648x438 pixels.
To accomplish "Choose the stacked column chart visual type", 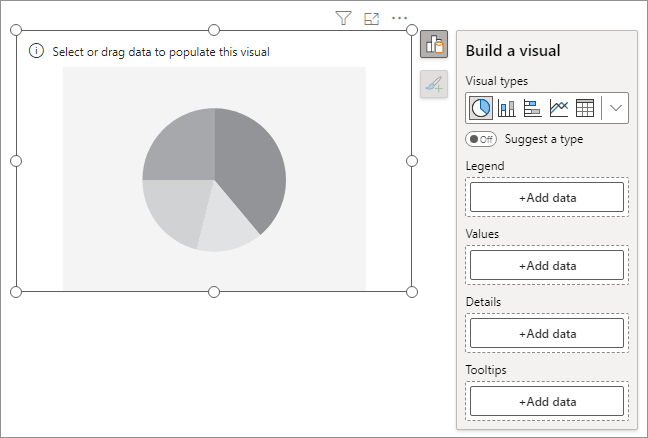I will pos(507,108).
